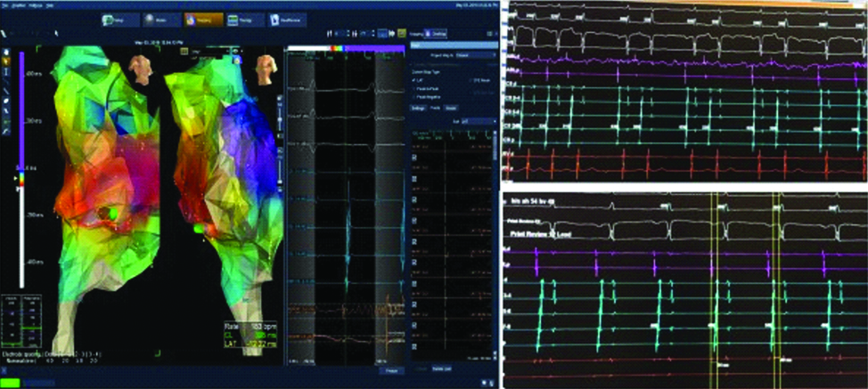Click the Settings sub-tab button

[417, 108]
